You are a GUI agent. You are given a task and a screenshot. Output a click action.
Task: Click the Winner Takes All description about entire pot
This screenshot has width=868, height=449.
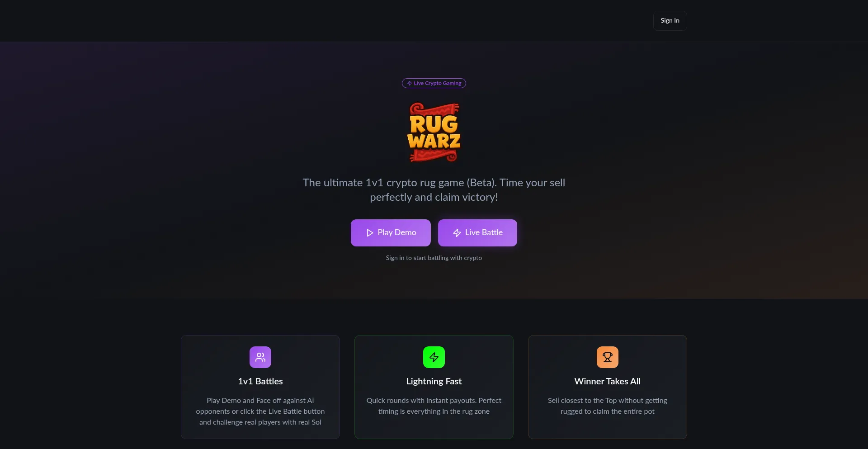(608, 406)
